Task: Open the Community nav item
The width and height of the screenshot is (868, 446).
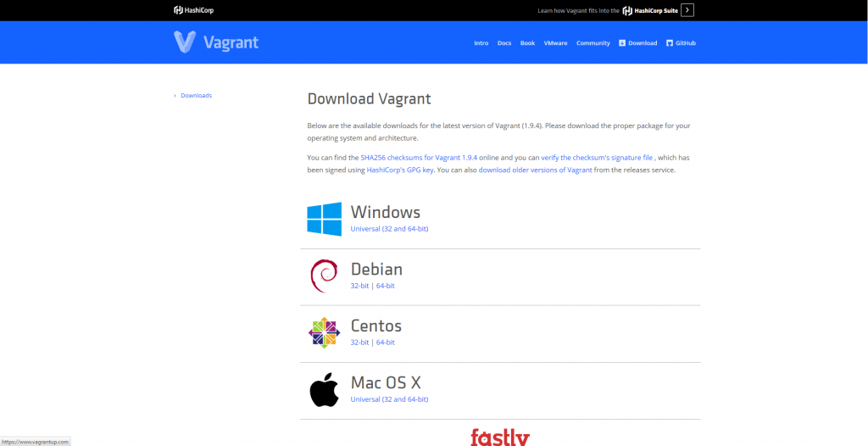Action: (593, 43)
